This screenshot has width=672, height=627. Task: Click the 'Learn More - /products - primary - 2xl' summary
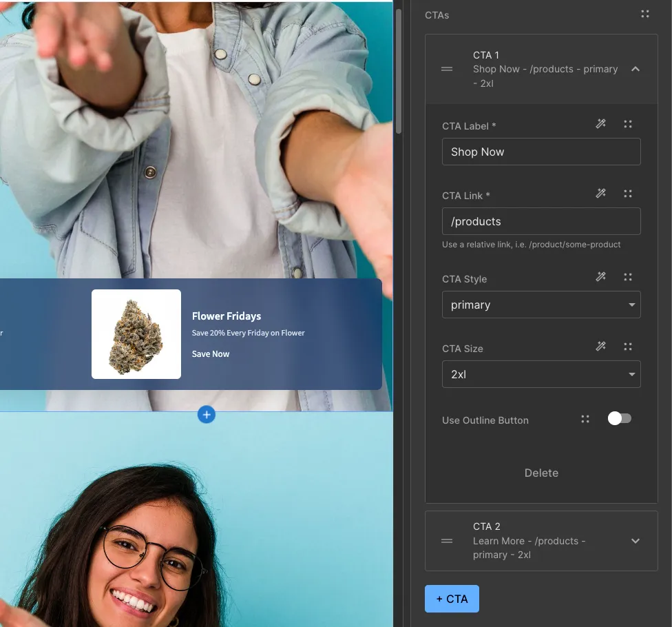pyautogui.click(x=529, y=548)
